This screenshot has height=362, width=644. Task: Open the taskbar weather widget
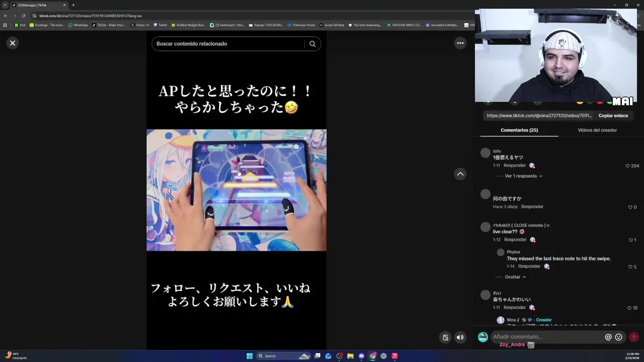16,356
